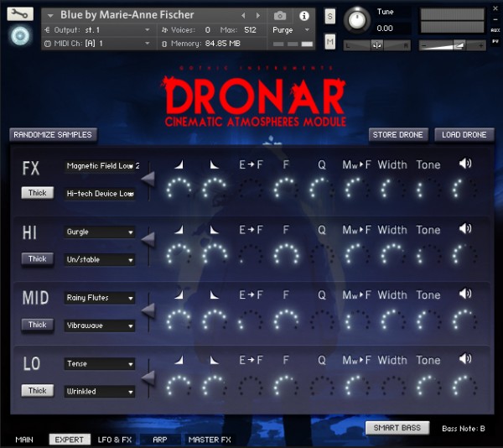Click the HI row release envelope icon
This screenshot has width=503, height=448.
(x=214, y=230)
